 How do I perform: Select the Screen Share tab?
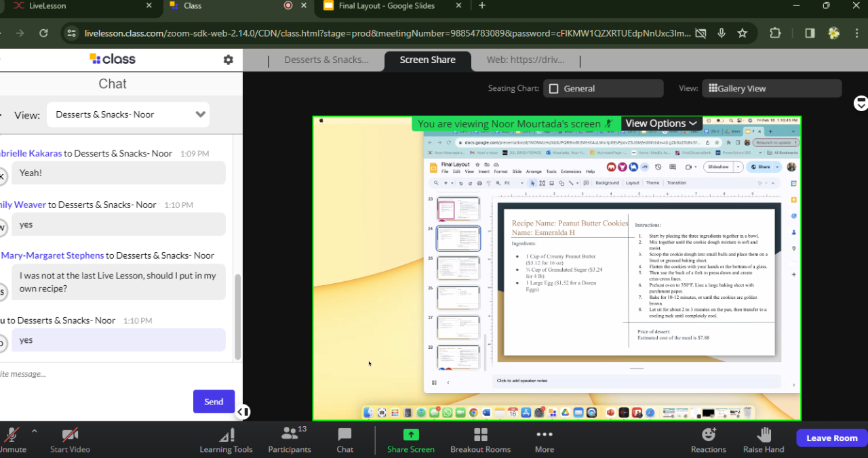click(427, 60)
